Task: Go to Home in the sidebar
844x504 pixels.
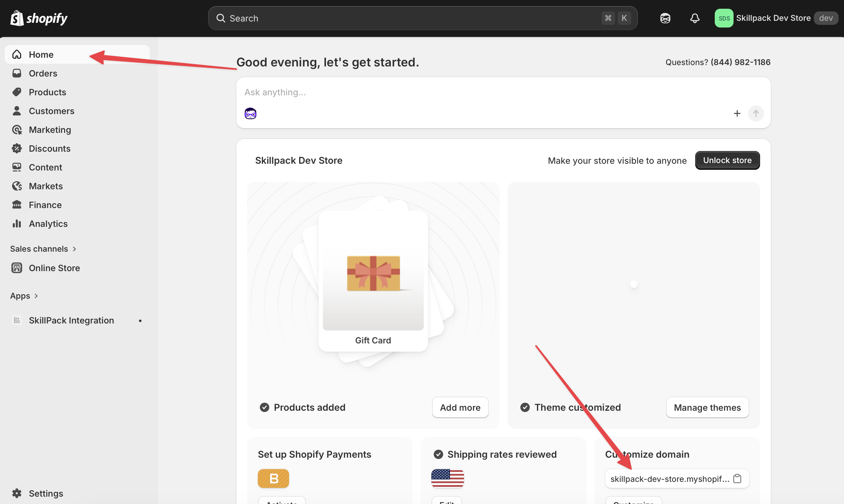Action: pyautogui.click(x=77, y=54)
